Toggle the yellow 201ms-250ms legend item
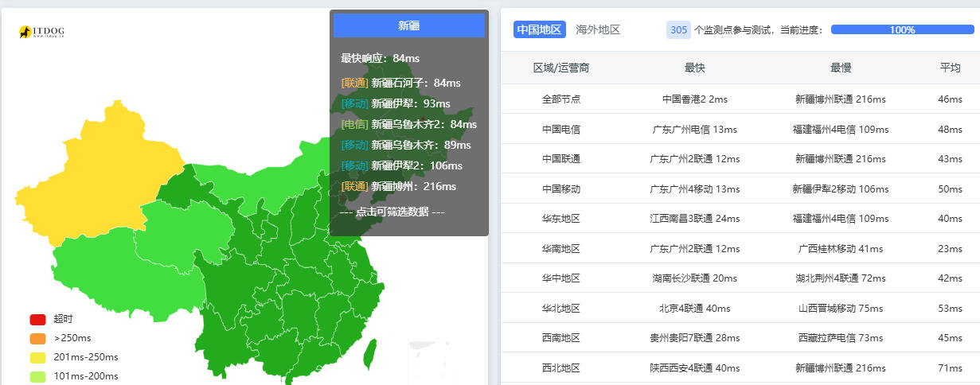 pyautogui.click(x=73, y=357)
